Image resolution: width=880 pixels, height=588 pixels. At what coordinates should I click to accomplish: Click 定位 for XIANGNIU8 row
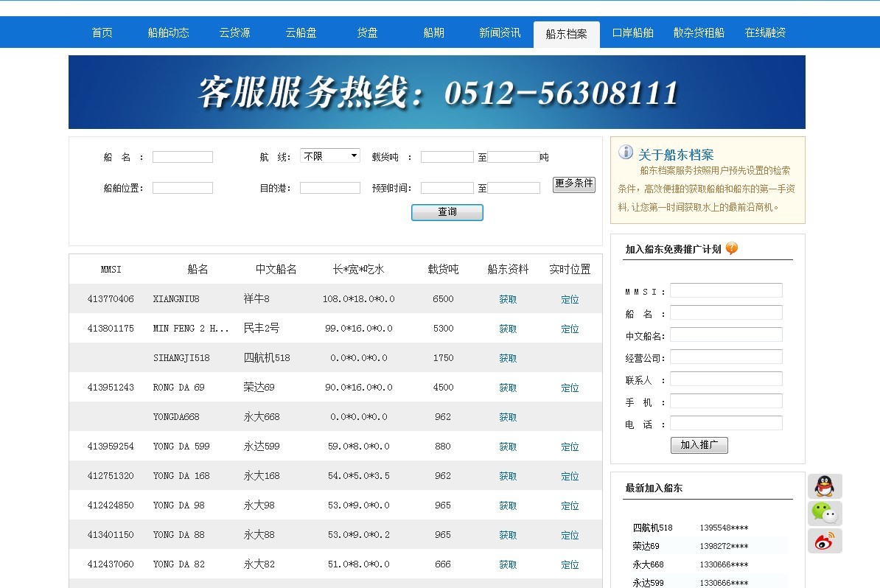pyautogui.click(x=570, y=299)
